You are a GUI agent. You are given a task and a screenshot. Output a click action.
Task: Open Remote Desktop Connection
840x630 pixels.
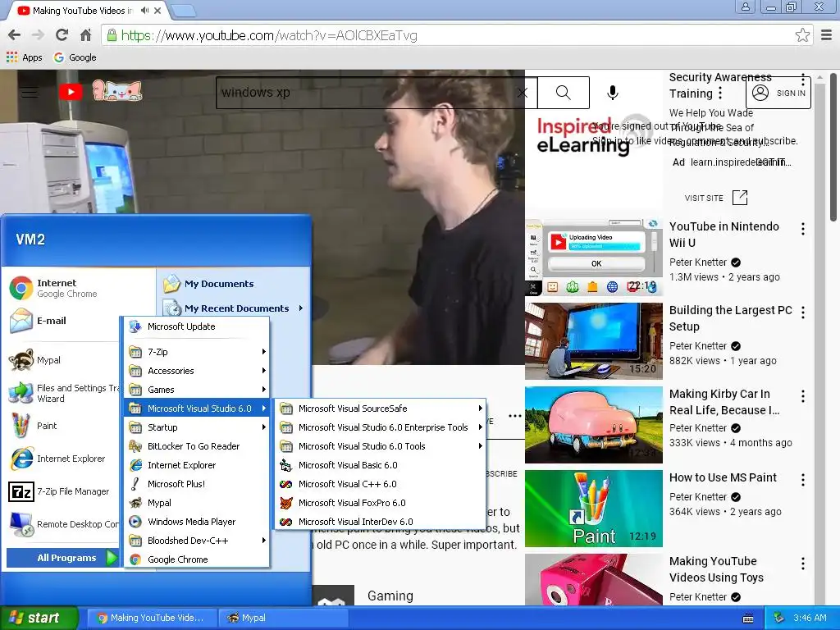tap(63, 524)
